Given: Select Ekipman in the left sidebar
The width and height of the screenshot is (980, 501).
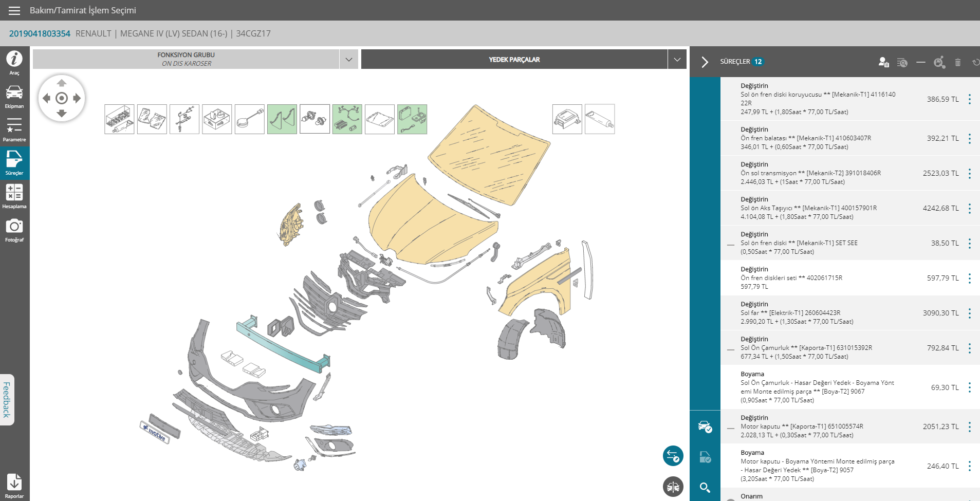Looking at the screenshot, I should pyautogui.click(x=14, y=97).
